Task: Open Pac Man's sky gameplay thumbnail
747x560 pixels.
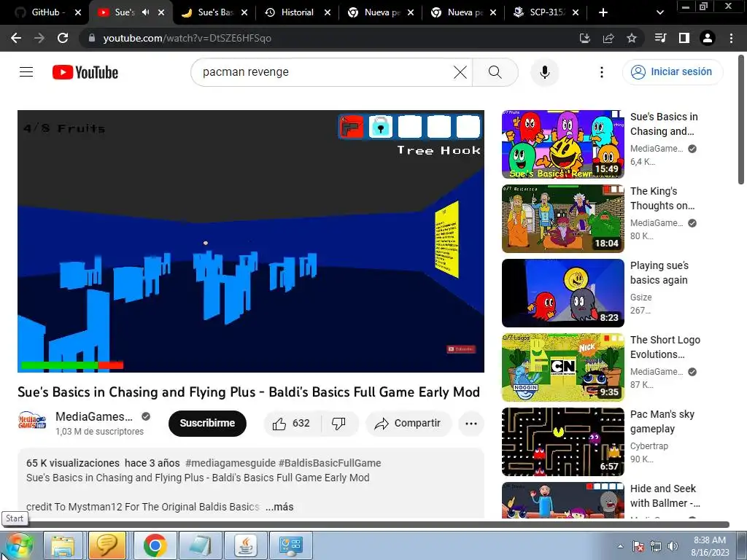Action: [562, 441]
